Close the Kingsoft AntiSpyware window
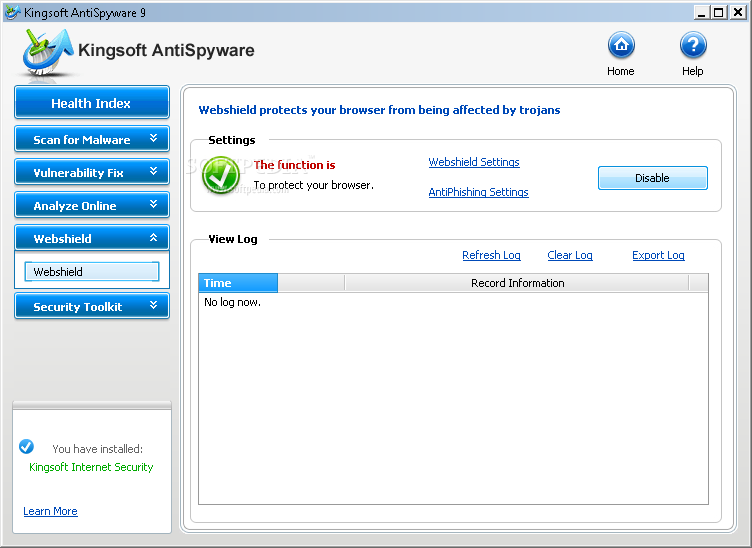 click(x=738, y=12)
